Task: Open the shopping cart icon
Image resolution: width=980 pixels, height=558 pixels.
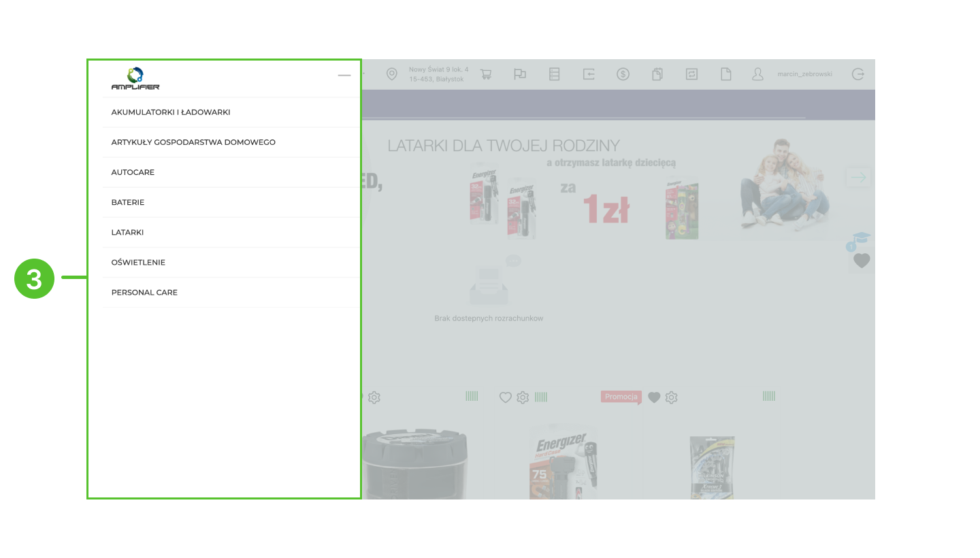Action: coord(486,74)
